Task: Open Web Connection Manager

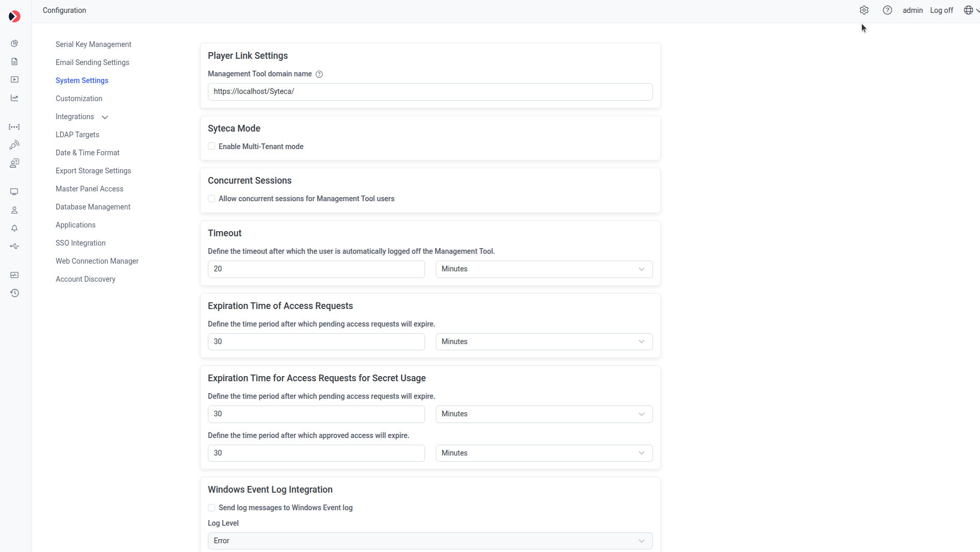Action: click(97, 261)
